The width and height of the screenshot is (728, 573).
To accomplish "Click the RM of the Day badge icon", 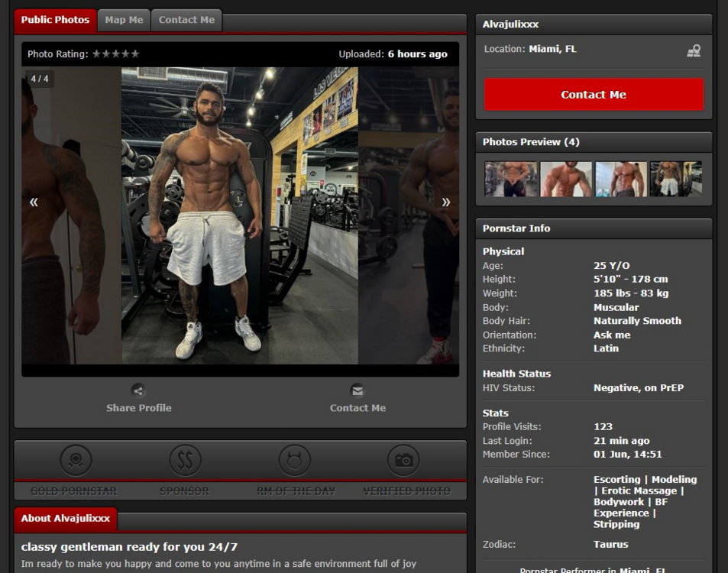I will click(294, 460).
